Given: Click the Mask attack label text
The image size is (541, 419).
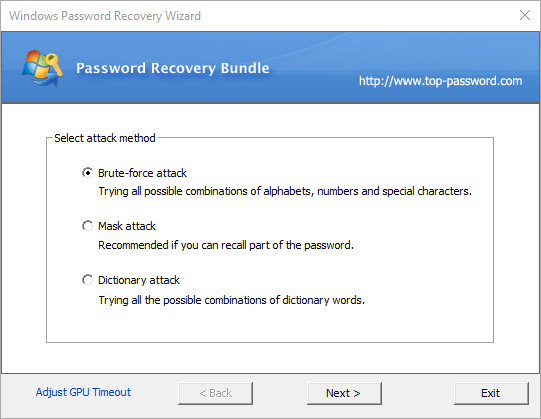Looking at the screenshot, I should pos(127,226).
